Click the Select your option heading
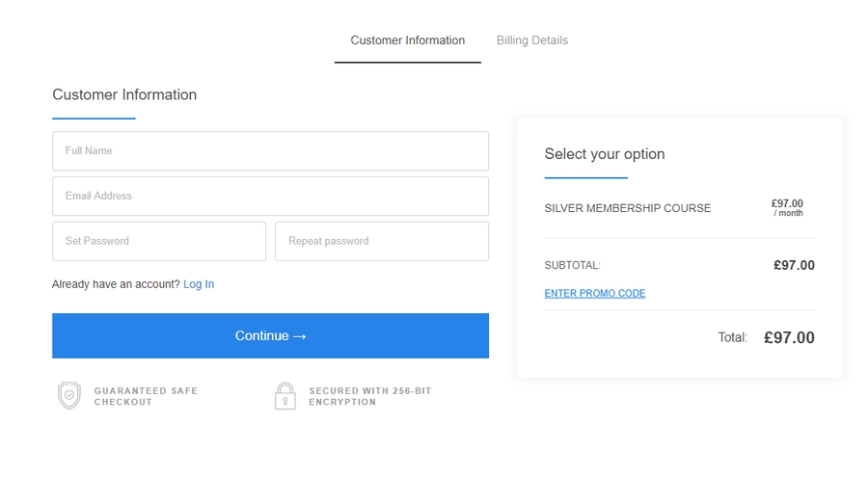868x477 pixels. pyautogui.click(x=604, y=154)
